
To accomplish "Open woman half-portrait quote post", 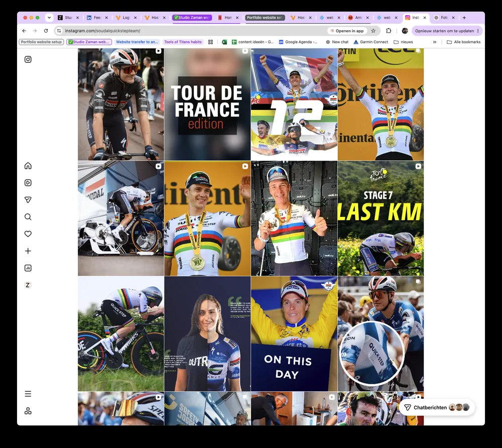I will pyautogui.click(x=207, y=333).
